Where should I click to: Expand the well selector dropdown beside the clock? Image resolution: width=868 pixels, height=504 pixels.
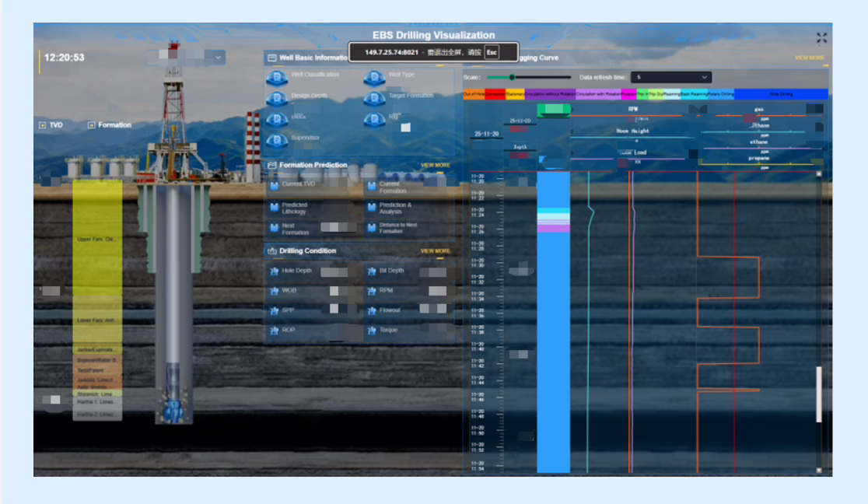(218, 57)
